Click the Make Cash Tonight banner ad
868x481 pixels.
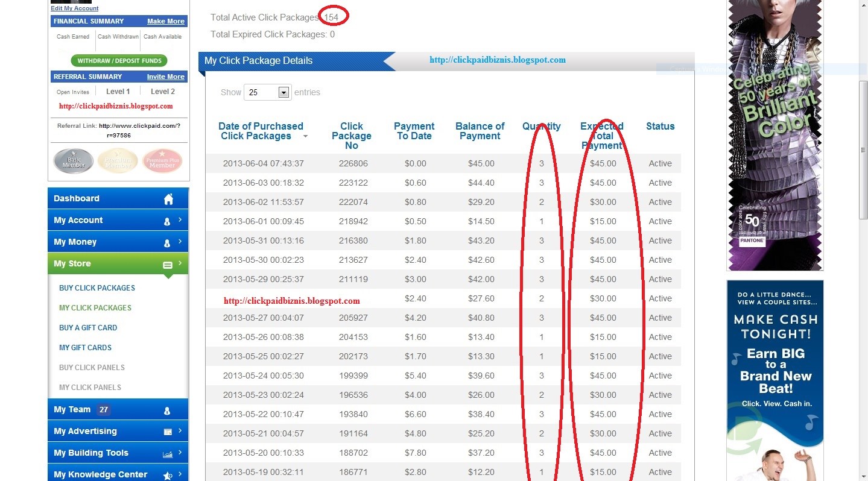[775, 380]
